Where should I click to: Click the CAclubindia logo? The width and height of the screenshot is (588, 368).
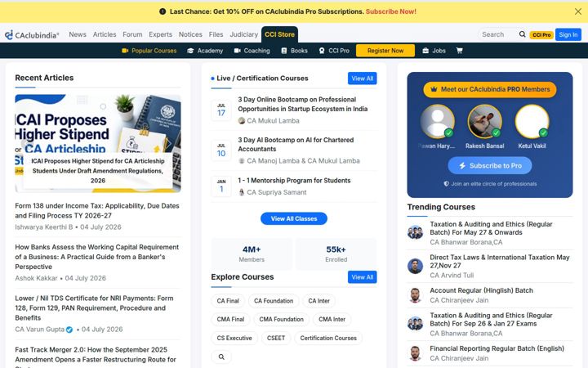coord(32,35)
